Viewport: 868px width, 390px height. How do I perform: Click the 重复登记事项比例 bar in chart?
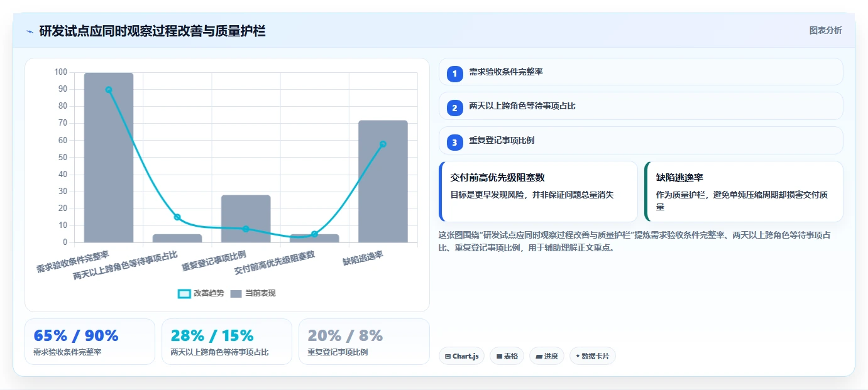coord(246,219)
